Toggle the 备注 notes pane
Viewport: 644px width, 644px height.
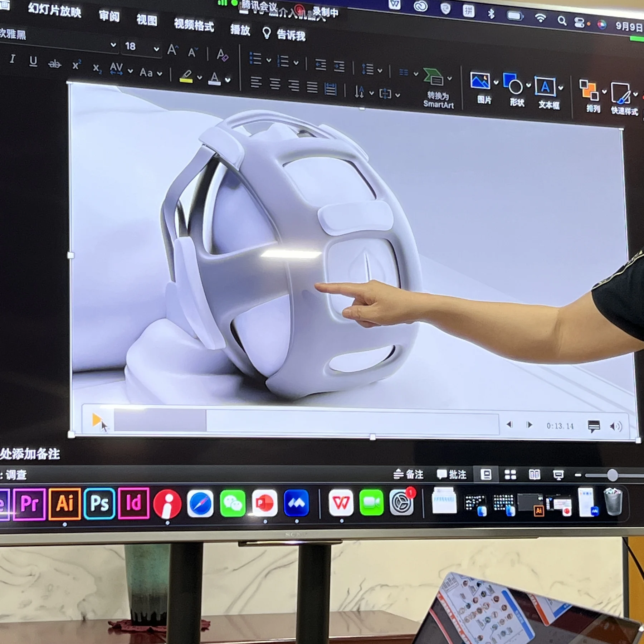coord(409,474)
